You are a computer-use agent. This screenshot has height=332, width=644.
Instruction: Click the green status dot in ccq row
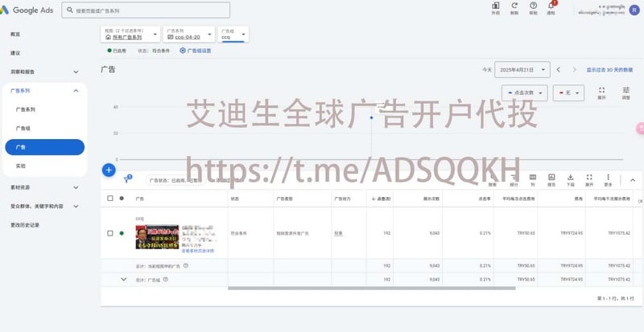click(122, 233)
